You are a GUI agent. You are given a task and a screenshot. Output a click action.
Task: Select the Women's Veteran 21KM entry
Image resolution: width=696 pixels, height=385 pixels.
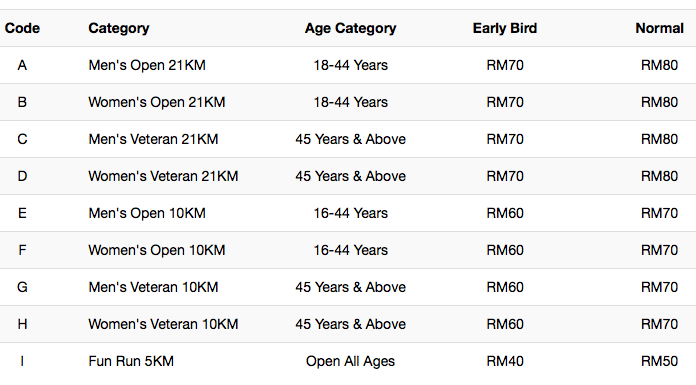[x=163, y=176]
